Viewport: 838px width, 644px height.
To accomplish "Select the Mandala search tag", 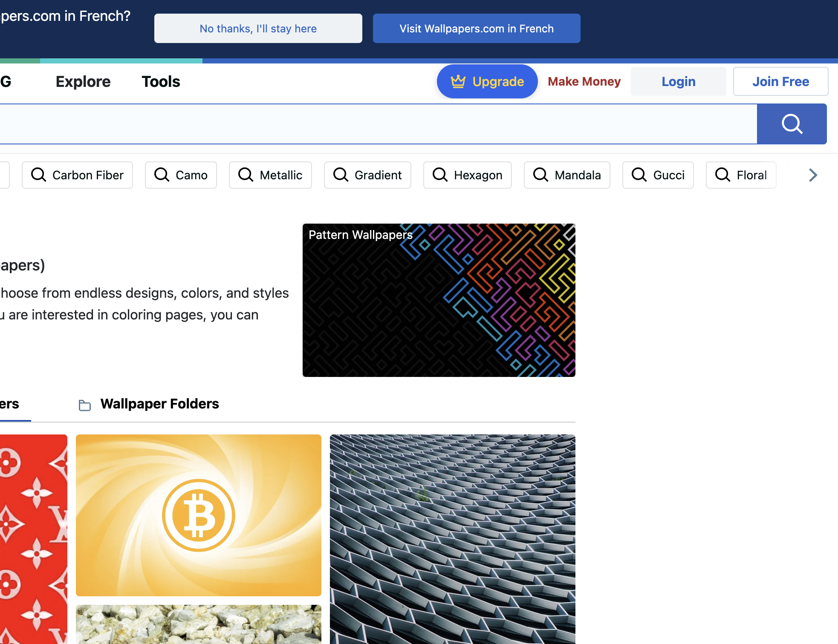I will pyautogui.click(x=567, y=175).
